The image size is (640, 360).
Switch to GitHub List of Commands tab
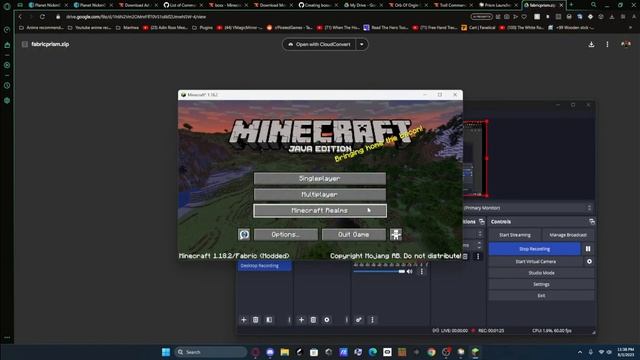[x=181, y=5]
